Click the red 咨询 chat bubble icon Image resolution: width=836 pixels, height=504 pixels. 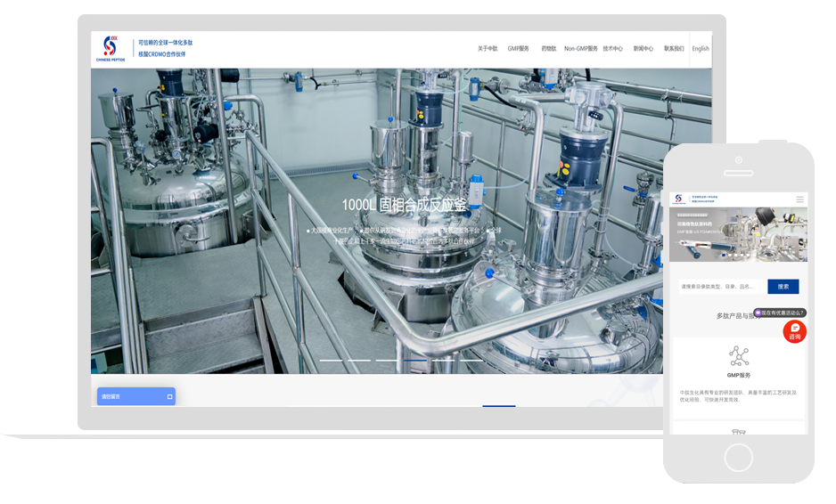(x=794, y=331)
